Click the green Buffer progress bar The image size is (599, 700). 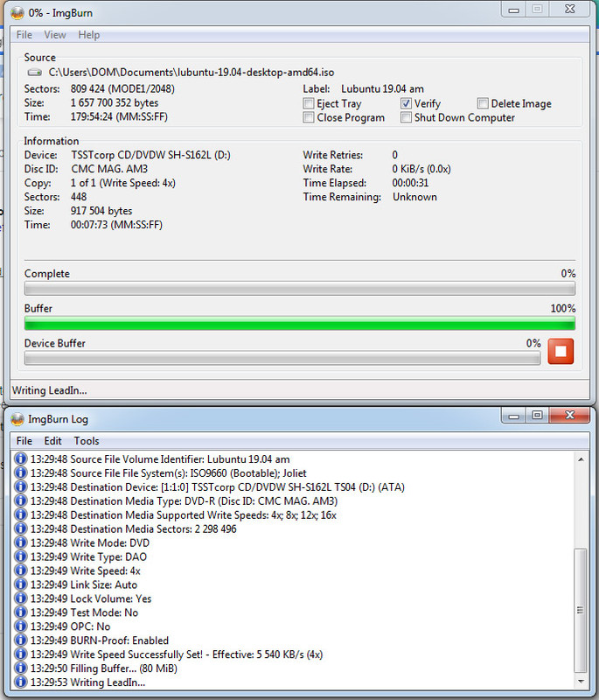pyautogui.click(x=300, y=323)
